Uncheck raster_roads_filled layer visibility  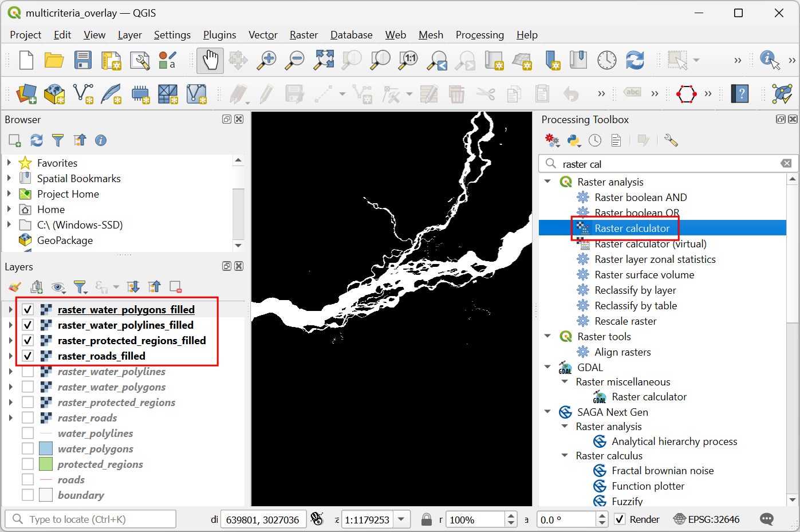[x=27, y=356]
